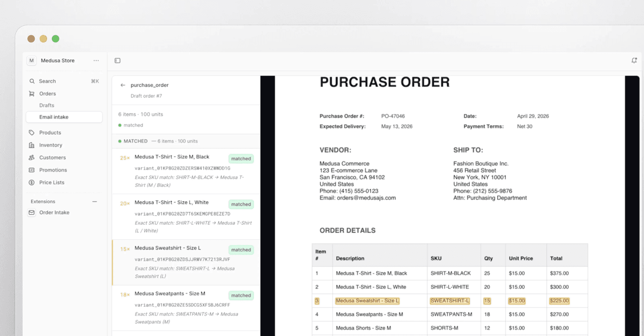Image resolution: width=644 pixels, height=336 pixels.
Task: Click the Promotions percent icon
Action: pyautogui.click(x=32, y=170)
